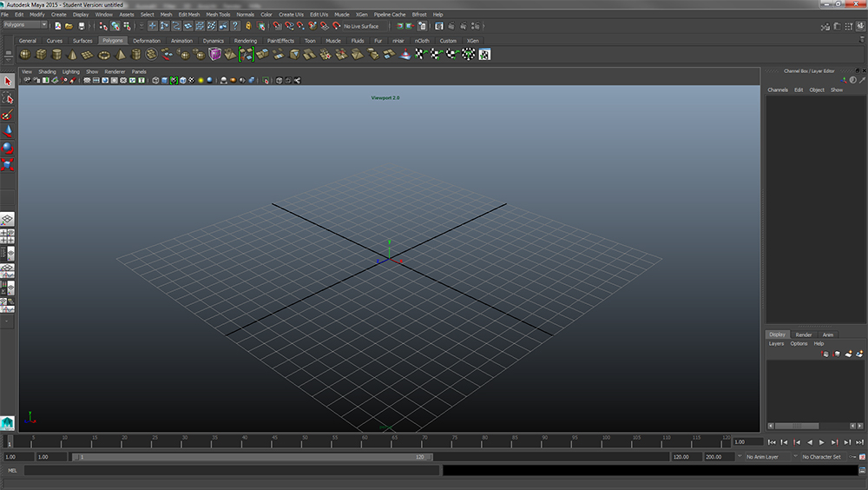Open the Shading panel menu

[47, 71]
